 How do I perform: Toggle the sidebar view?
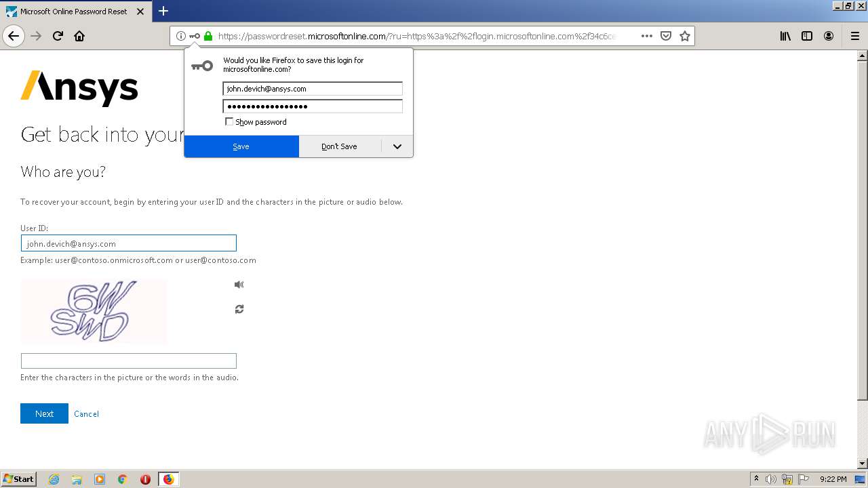807,36
